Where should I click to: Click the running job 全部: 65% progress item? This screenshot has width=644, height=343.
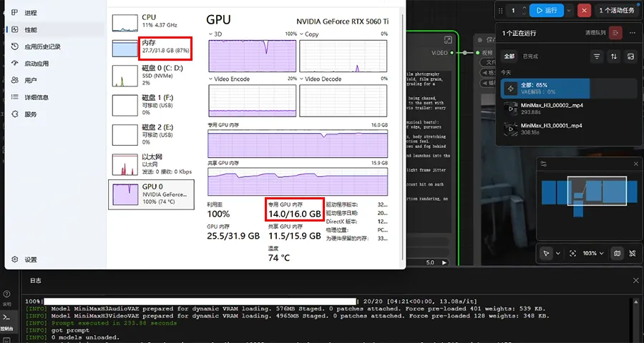tap(570, 88)
